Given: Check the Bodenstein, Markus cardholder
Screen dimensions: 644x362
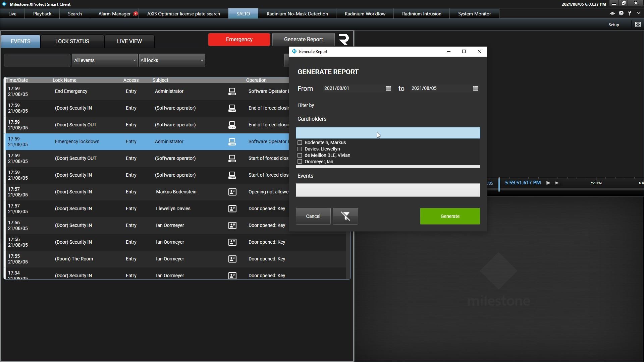Looking at the screenshot, I should (x=300, y=143).
